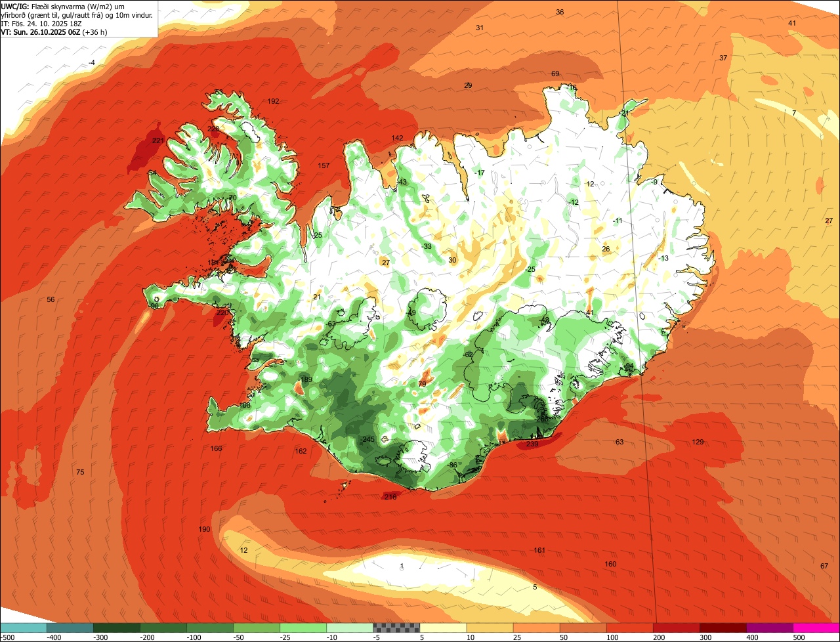840x642 pixels.
Task: Click the map value '166' southwest of Reykjanes
Action: (x=216, y=448)
